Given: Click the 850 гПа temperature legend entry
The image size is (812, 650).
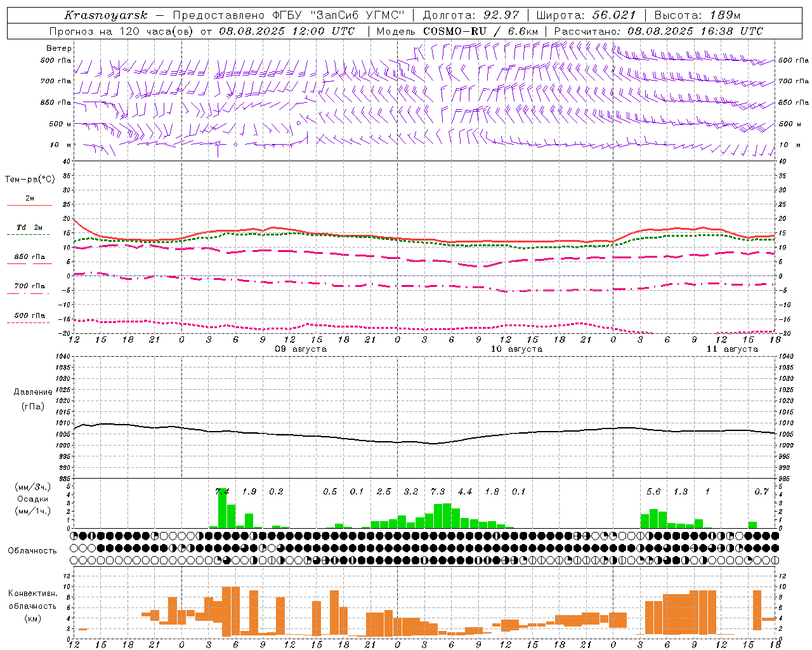Looking at the screenshot, I should tap(30, 257).
